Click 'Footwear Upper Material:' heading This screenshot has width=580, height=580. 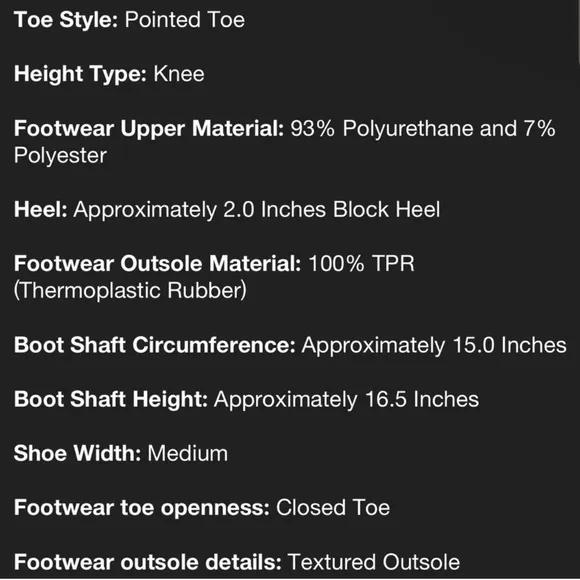(x=149, y=128)
